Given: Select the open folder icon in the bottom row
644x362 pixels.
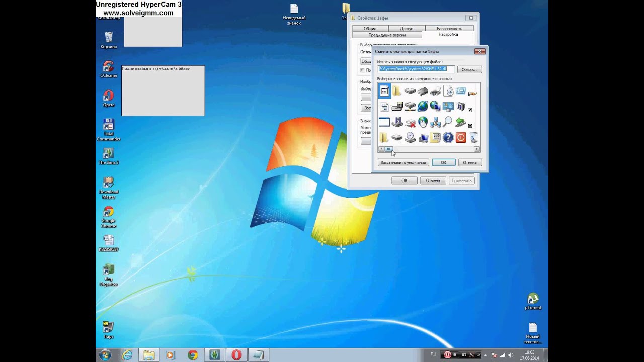Looking at the screenshot, I should (384, 137).
